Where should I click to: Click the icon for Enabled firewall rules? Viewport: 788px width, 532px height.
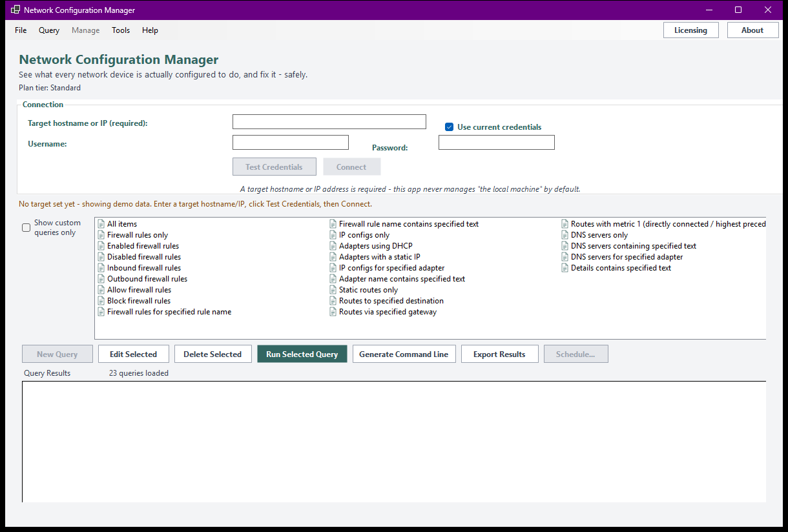point(101,246)
